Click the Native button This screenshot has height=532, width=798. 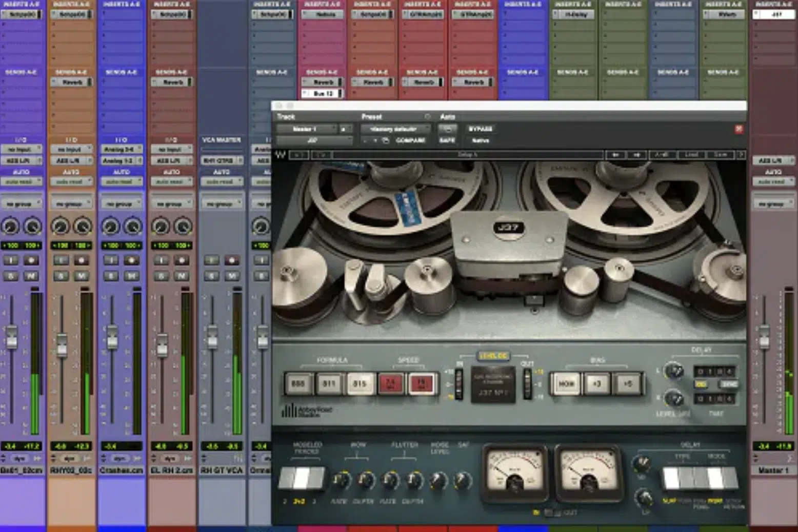[481, 140]
